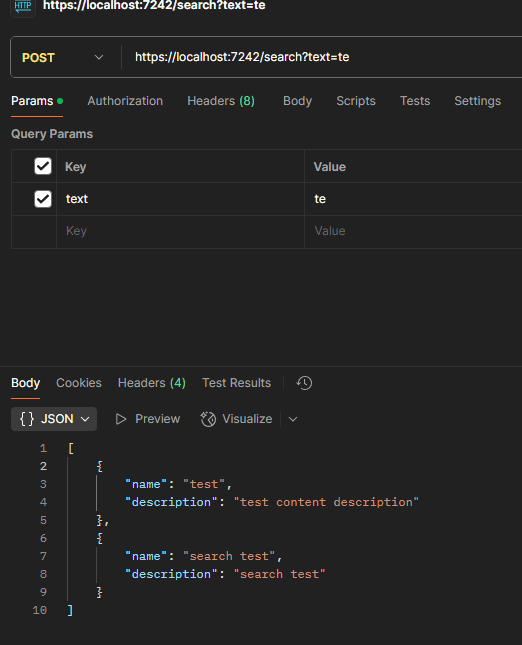This screenshot has height=645, width=522.
Task: Click the Query Params heading
Action: tap(52, 134)
